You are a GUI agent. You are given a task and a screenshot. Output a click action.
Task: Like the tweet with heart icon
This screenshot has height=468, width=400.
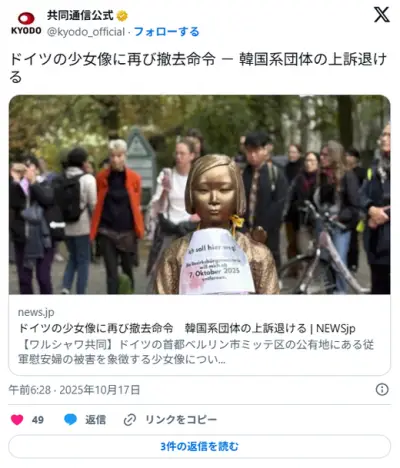click(x=17, y=419)
